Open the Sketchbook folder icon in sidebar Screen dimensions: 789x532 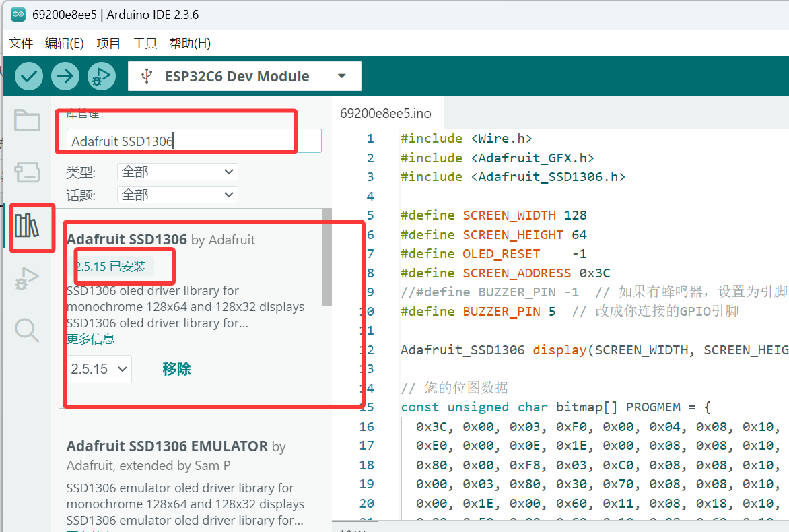pyautogui.click(x=27, y=121)
